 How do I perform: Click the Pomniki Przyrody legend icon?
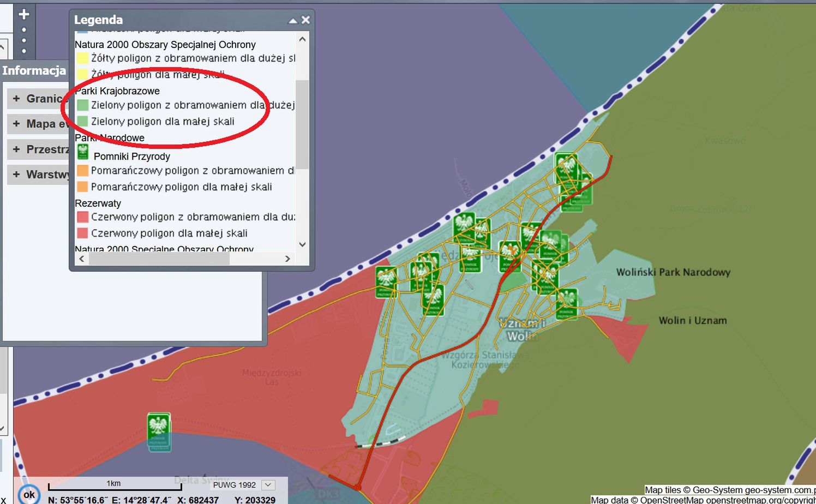(x=83, y=152)
